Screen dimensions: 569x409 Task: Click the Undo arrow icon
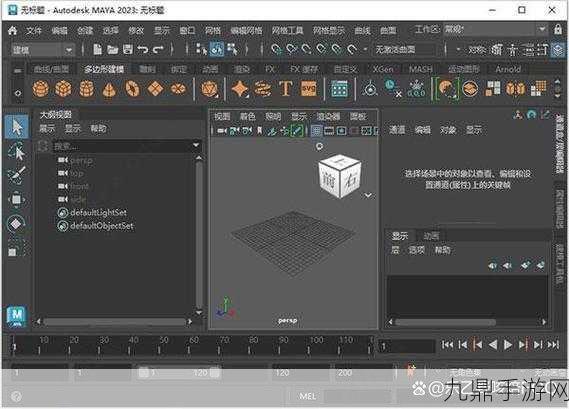coord(143,49)
